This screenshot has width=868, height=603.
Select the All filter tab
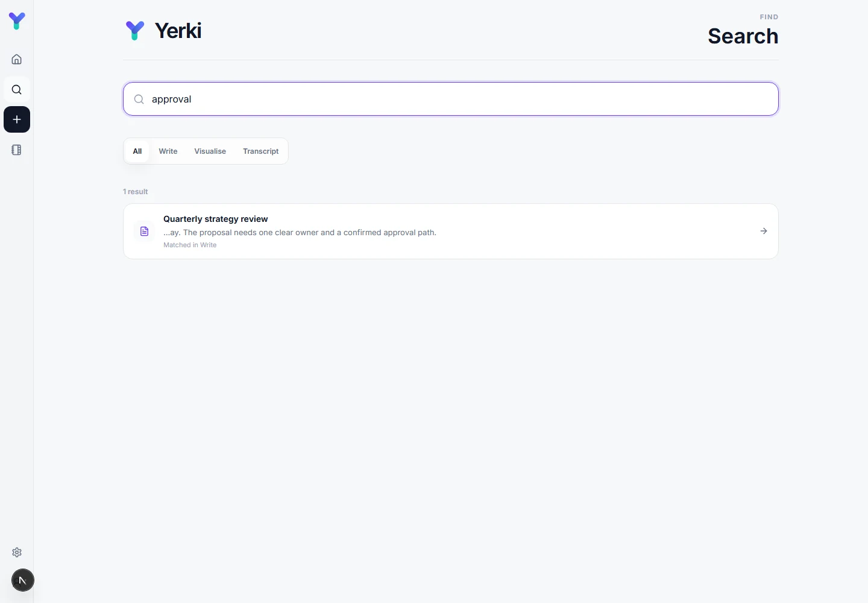[x=137, y=151]
